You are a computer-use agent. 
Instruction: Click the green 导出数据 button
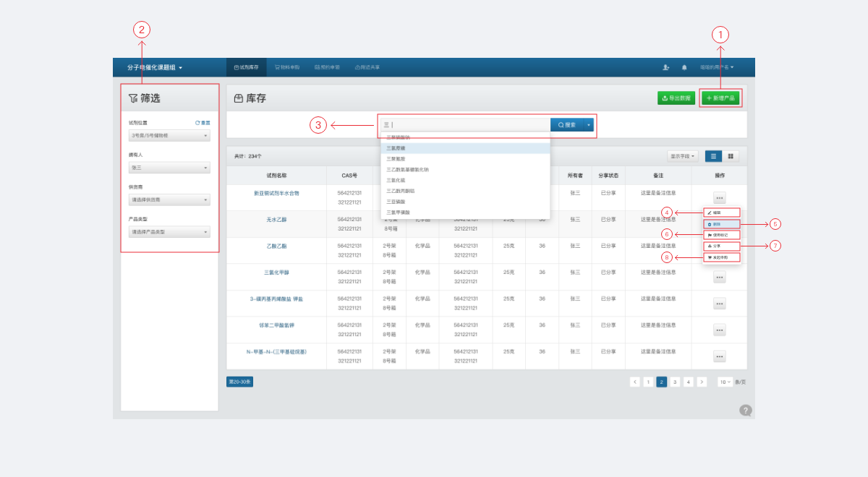click(676, 98)
